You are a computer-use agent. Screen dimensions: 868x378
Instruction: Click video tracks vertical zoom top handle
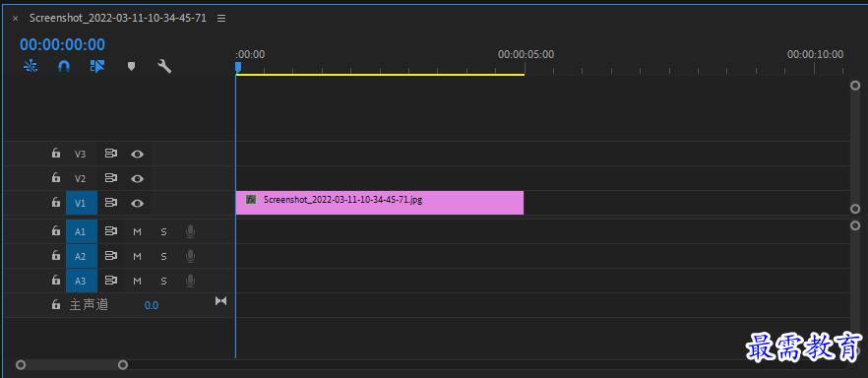pyautogui.click(x=855, y=86)
